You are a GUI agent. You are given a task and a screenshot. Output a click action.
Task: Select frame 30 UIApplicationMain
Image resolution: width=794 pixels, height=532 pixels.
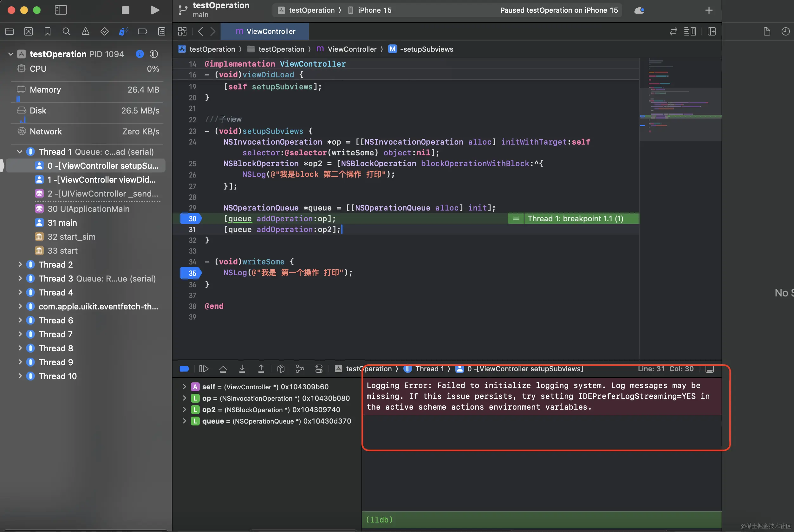coord(82,209)
